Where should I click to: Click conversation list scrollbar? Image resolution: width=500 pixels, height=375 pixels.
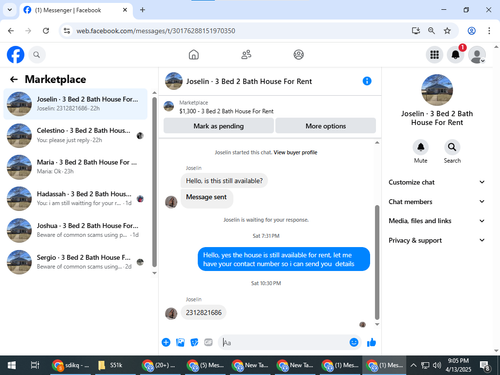[154, 182]
